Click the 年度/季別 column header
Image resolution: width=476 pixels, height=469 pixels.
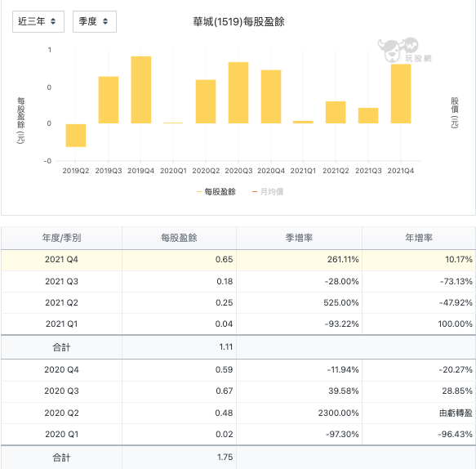pos(61,238)
